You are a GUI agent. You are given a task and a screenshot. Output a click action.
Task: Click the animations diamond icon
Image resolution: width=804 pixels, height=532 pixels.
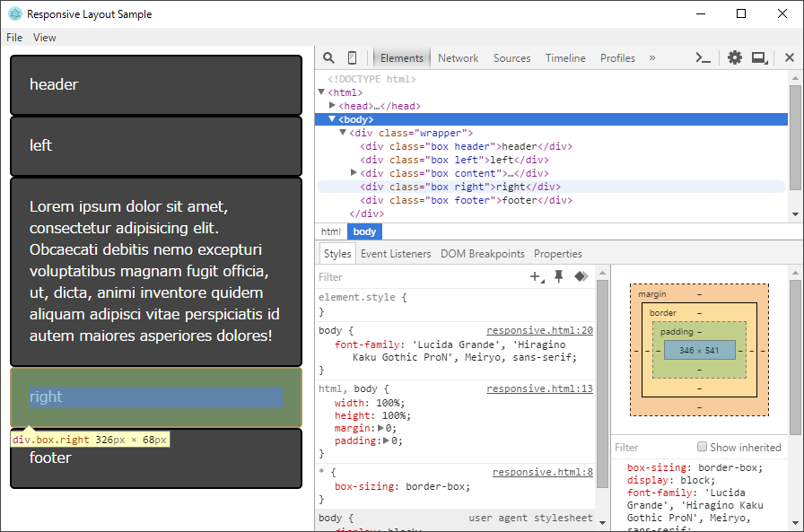pos(581,276)
